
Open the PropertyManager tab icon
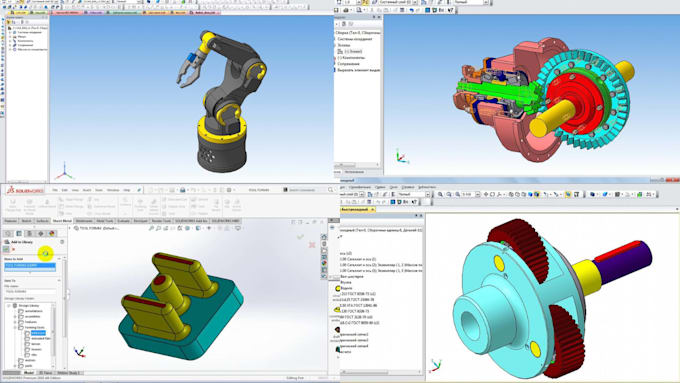click(x=19, y=233)
